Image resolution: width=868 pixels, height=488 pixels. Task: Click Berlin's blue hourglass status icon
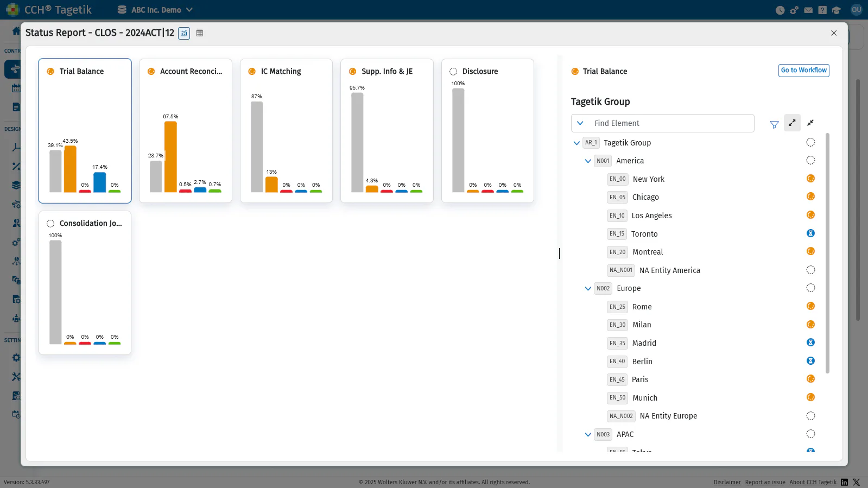click(810, 361)
